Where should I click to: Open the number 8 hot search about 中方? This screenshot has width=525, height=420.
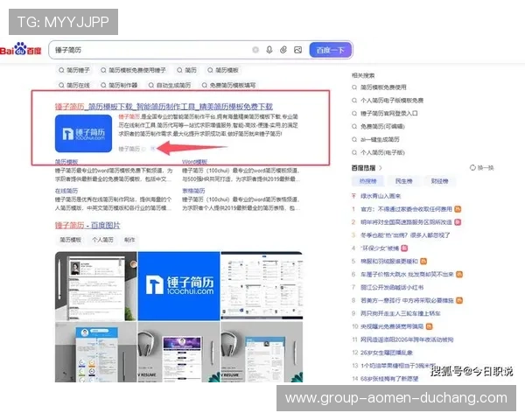(x=407, y=301)
